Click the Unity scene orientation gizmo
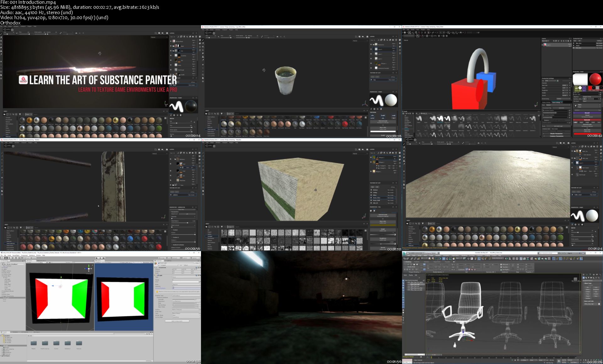The width and height of the screenshot is (603, 364). (89, 269)
